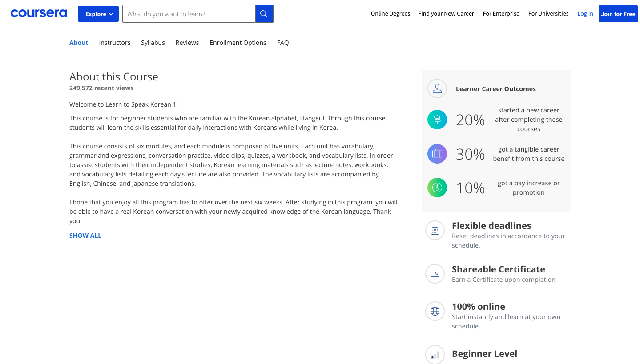The height and width of the screenshot is (364, 640).
Task: Go to the Coursera home logo
Action: [x=39, y=14]
